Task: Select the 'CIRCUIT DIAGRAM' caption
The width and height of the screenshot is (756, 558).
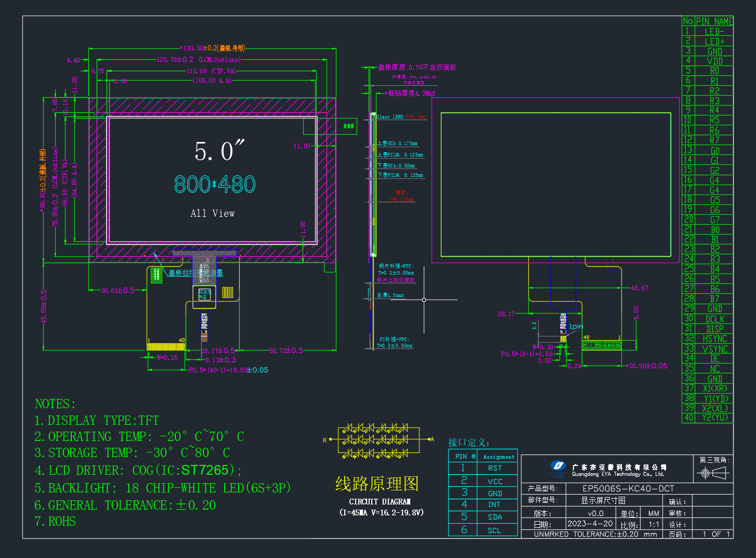Action: point(380,502)
